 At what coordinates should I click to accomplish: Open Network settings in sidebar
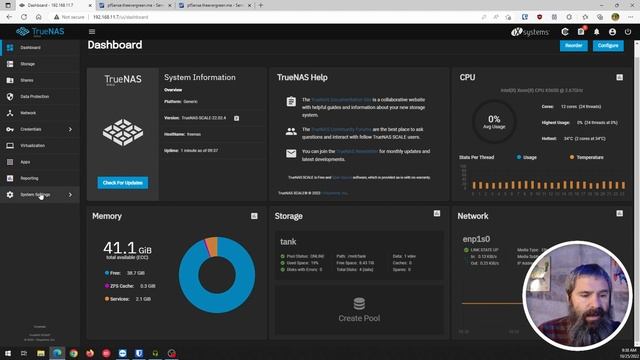click(40, 113)
